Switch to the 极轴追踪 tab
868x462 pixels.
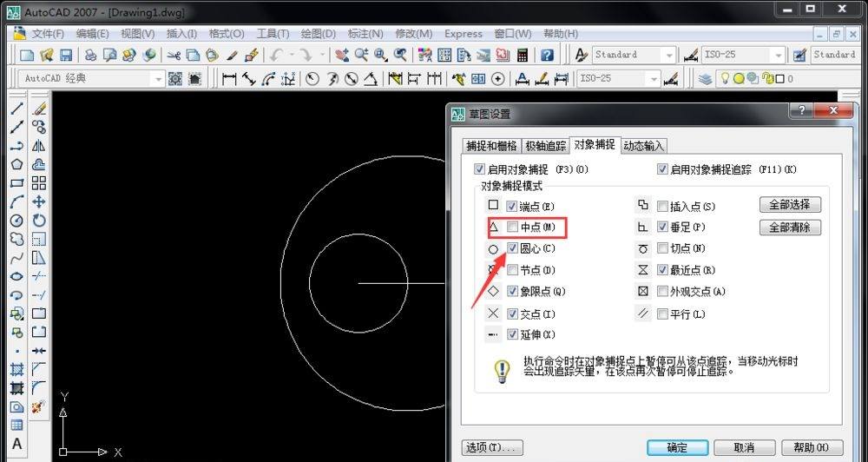(546, 146)
